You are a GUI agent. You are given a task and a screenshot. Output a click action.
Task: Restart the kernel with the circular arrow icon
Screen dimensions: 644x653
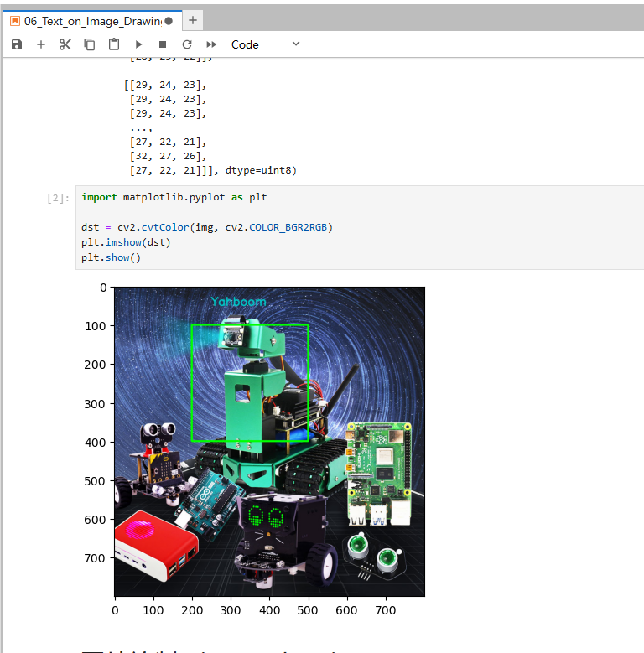click(x=187, y=44)
